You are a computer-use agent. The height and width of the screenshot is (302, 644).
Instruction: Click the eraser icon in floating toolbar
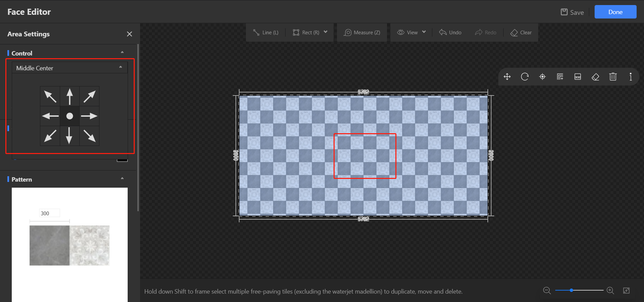(595, 77)
